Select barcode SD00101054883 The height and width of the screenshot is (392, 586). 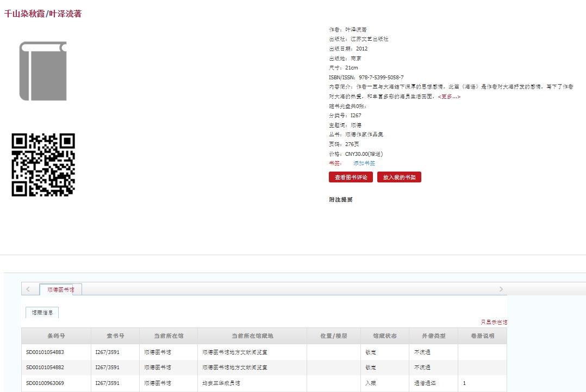45,352
